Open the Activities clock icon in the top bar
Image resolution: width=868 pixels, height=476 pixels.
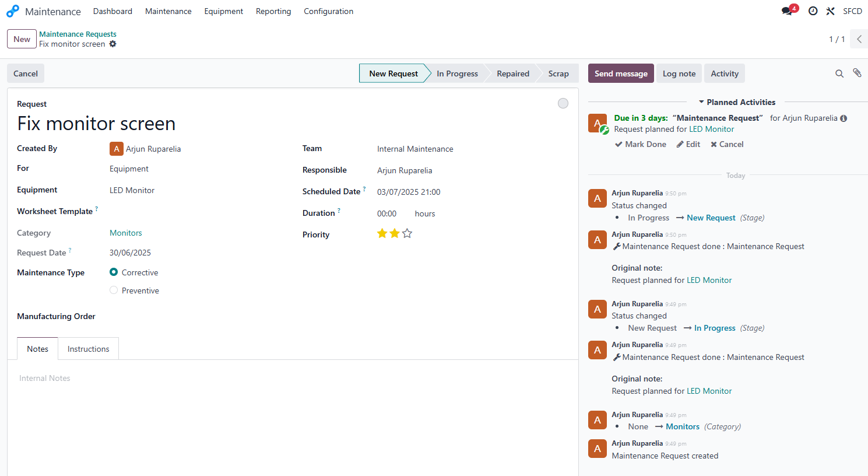813,11
